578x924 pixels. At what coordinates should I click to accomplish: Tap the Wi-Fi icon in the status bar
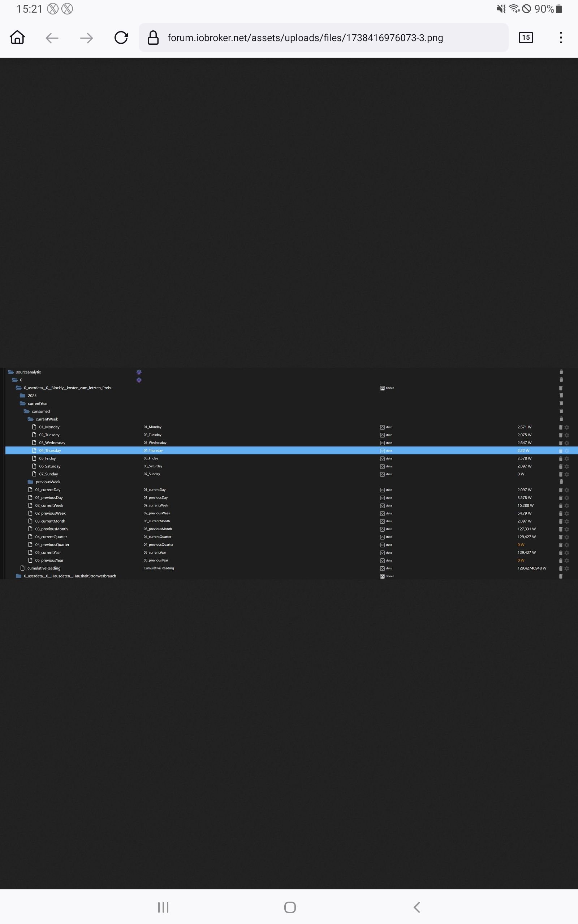[514, 9]
